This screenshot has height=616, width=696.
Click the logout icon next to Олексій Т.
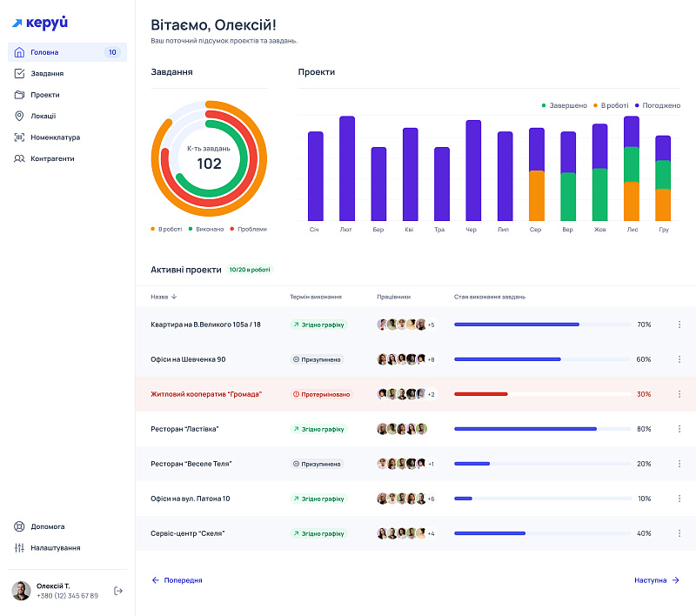click(118, 592)
